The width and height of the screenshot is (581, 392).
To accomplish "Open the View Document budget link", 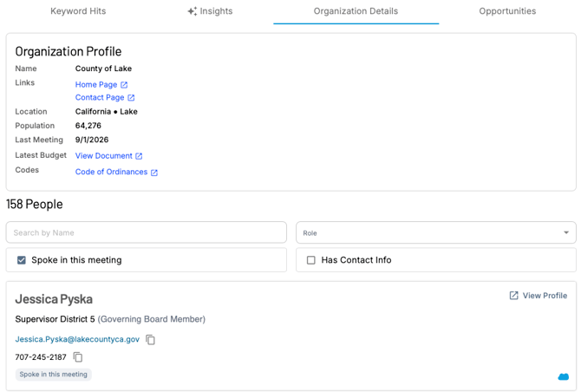I will click(x=104, y=156).
